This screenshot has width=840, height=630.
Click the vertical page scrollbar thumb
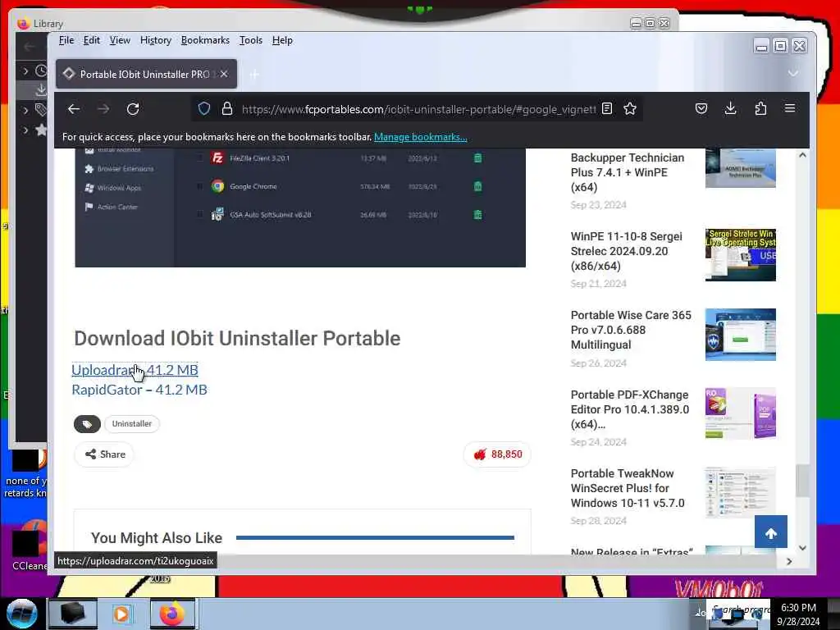[x=802, y=481]
